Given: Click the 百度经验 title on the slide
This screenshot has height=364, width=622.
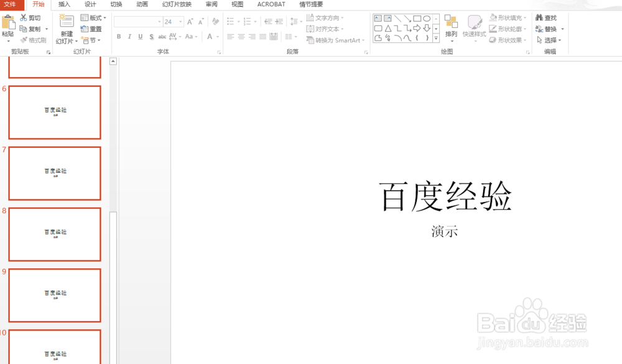Looking at the screenshot, I should [445, 197].
